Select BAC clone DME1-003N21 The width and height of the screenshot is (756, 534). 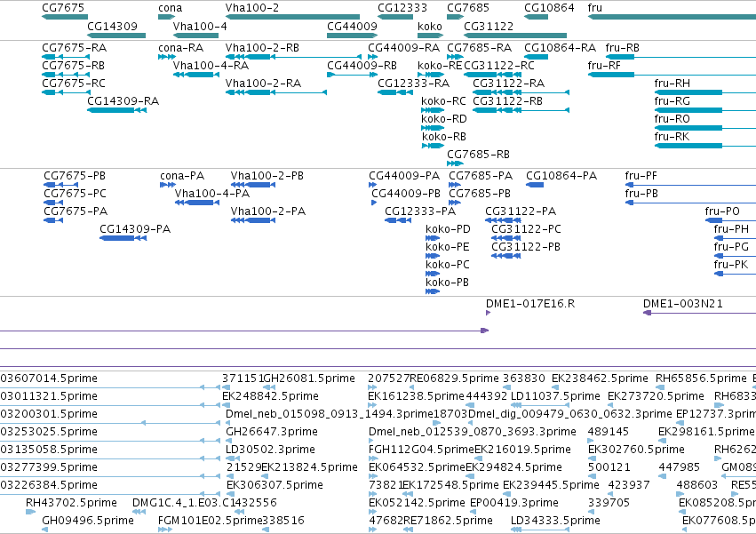coord(683,304)
